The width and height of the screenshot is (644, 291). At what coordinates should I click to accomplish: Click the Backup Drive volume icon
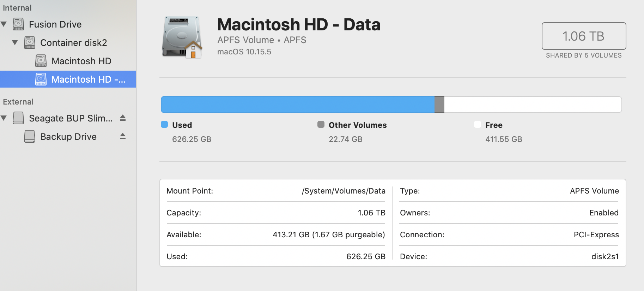coord(30,136)
